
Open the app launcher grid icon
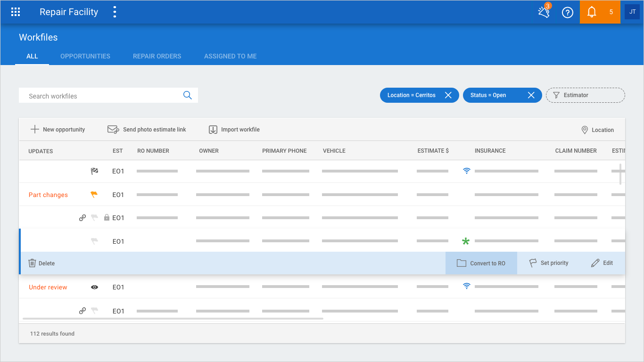[x=16, y=12]
